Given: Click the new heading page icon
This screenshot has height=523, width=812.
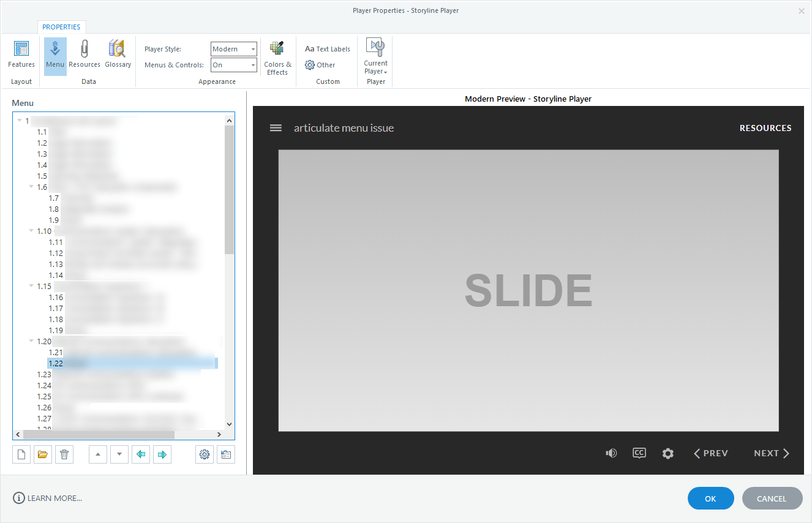Looking at the screenshot, I should click(x=21, y=454).
